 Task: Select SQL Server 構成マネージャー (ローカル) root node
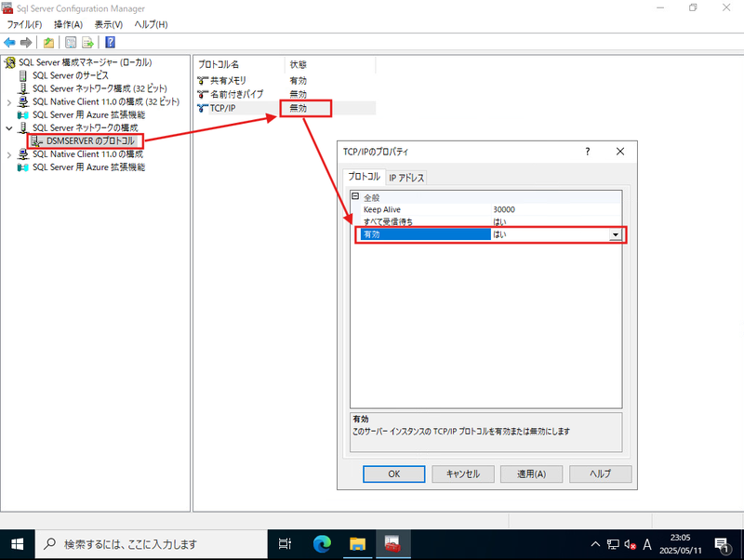pyautogui.click(x=85, y=62)
